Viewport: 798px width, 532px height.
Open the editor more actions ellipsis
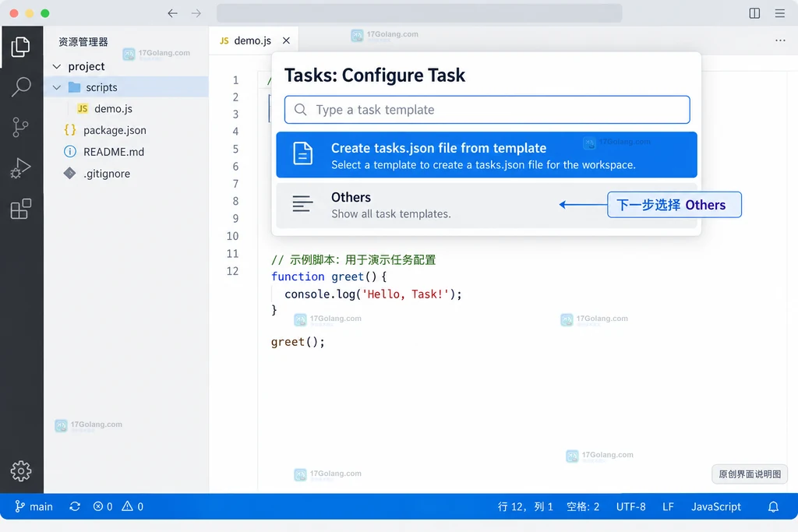pos(779,41)
